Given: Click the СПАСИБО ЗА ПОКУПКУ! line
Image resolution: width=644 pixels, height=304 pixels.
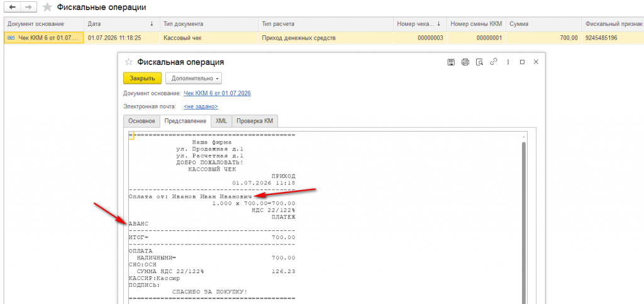Looking at the screenshot, I should point(210,291).
